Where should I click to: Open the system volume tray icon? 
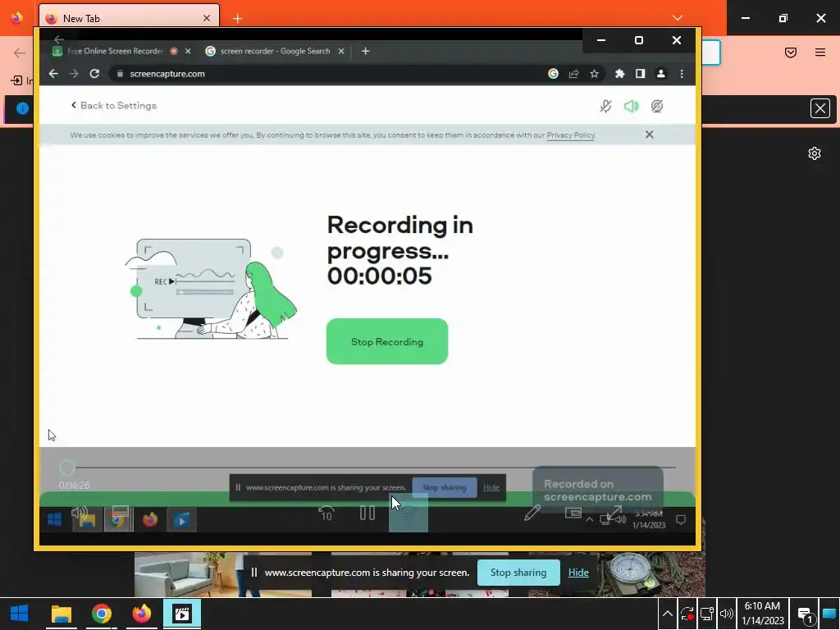tap(727, 614)
